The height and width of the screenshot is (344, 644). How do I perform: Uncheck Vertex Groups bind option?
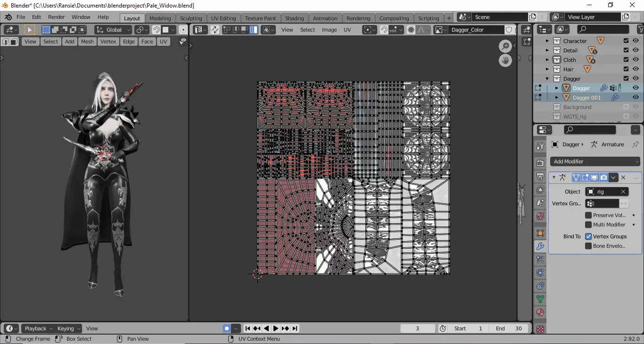coord(588,236)
